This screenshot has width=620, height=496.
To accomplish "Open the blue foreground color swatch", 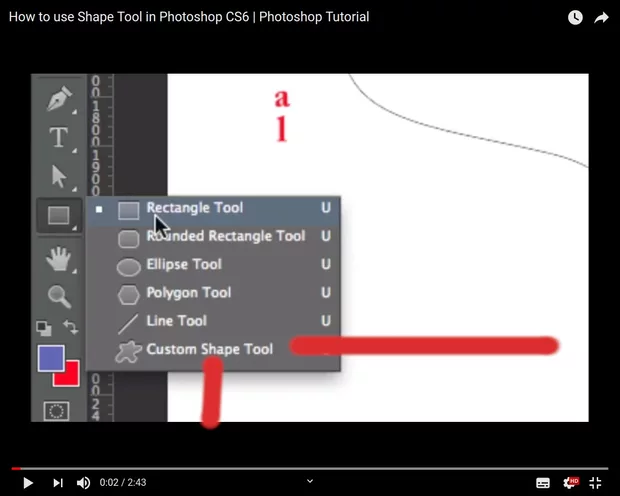I will coord(51,358).
